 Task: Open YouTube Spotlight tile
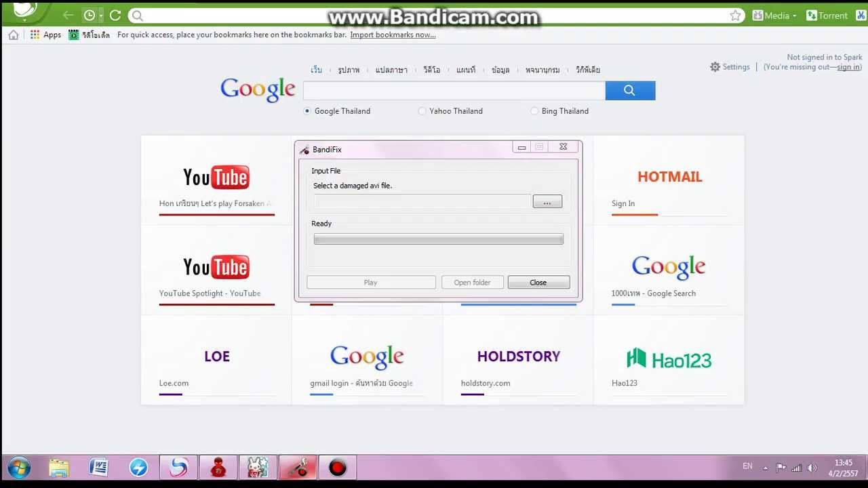coord(216,270)
